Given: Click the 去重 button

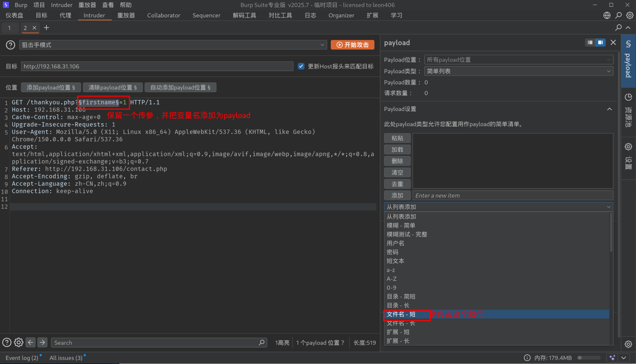Looking at the screenshot, I should tap(397, 184).
